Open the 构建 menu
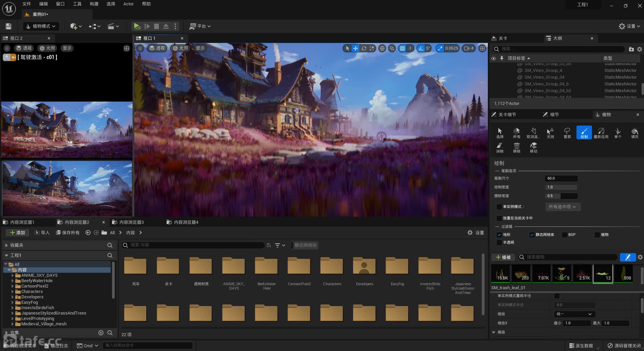The width and height of the screenshot is (644, 351). click(x=94, y=4)
